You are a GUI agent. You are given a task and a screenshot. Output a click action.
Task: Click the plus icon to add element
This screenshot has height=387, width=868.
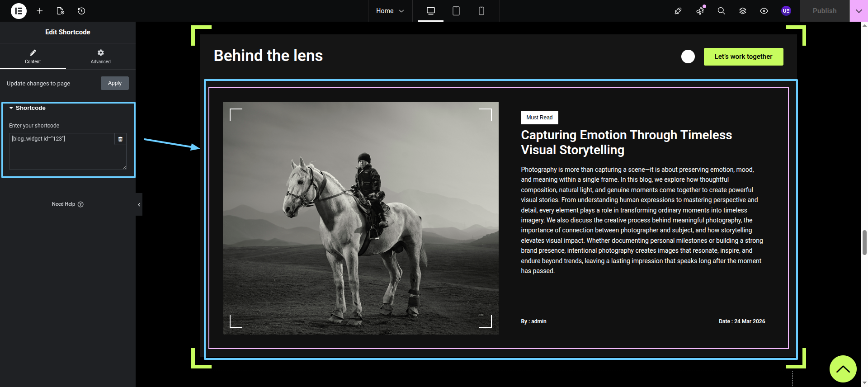coord(40,11)
